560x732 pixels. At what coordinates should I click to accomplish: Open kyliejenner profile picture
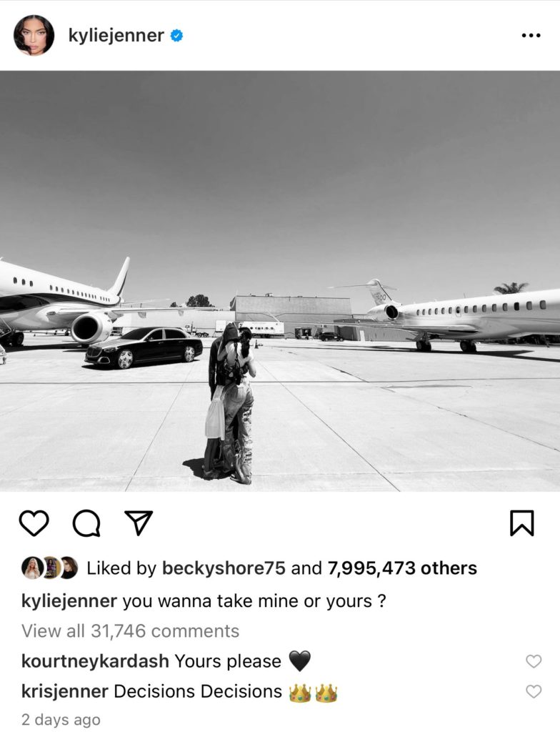pyautogui.click(x=34, y=36)
